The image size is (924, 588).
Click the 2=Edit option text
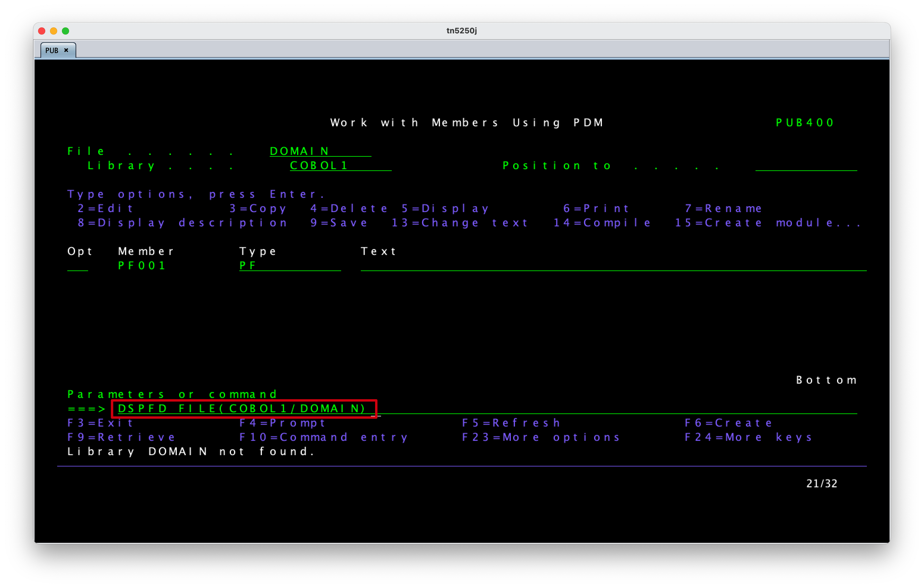pyautogui.click(x=105, y=208)
